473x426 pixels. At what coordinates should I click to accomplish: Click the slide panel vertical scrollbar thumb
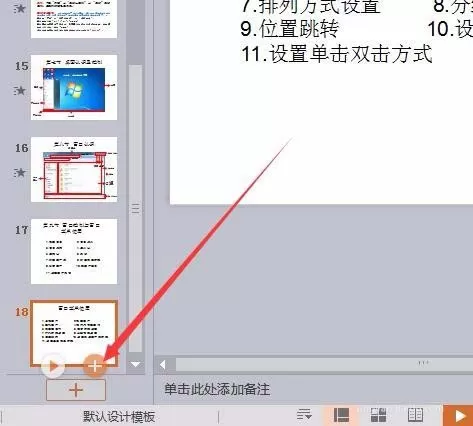[135, 208]
